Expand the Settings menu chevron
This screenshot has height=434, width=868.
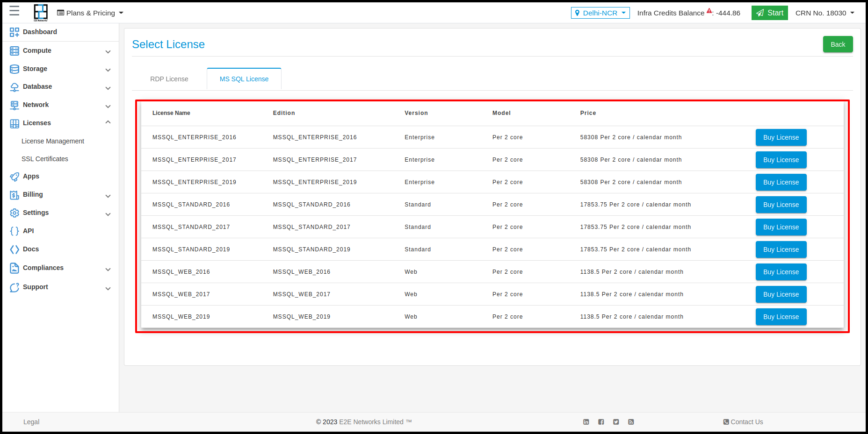pos(108,214)
